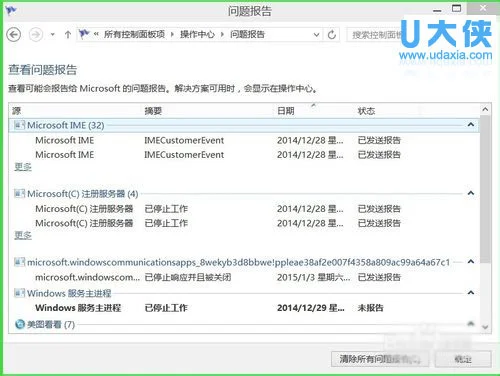Refresh the problem reports list
This screenshot has height=376, width=500.
click(332, 35)
